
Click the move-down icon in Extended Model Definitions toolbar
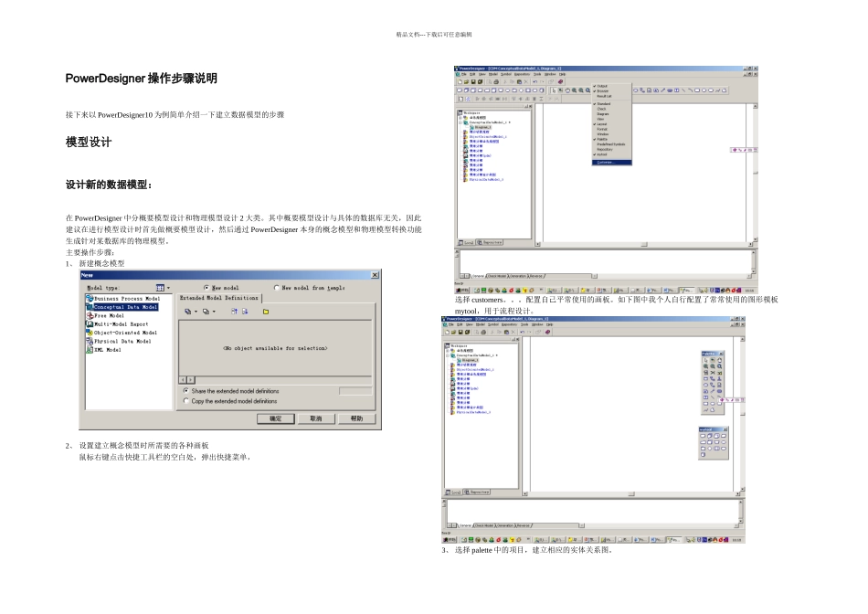click(245, 312)
